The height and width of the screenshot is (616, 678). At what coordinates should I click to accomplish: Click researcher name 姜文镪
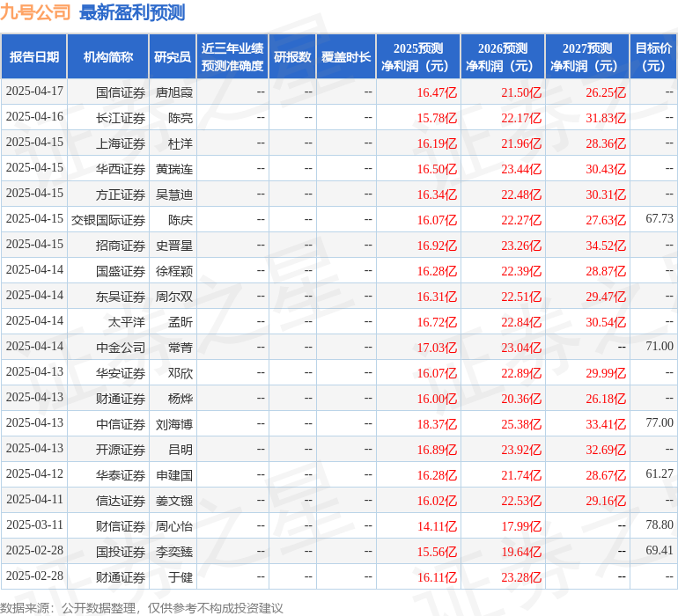pyautogui.click(x=173, y=500)
